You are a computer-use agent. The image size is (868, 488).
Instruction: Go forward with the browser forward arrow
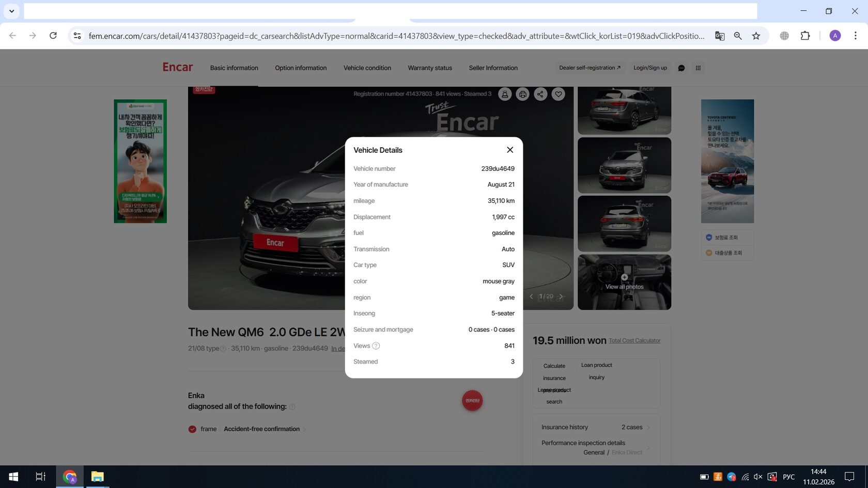tap(33, 36)
